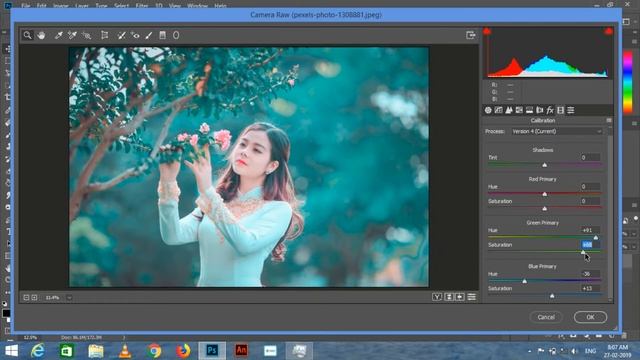Open Windows Start menu

click(11, 351)
